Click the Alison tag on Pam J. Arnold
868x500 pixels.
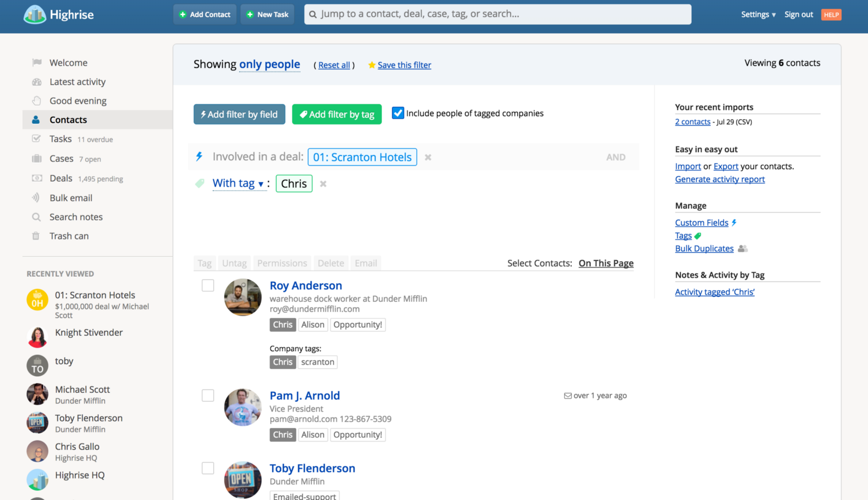click(x=313, y=435)
